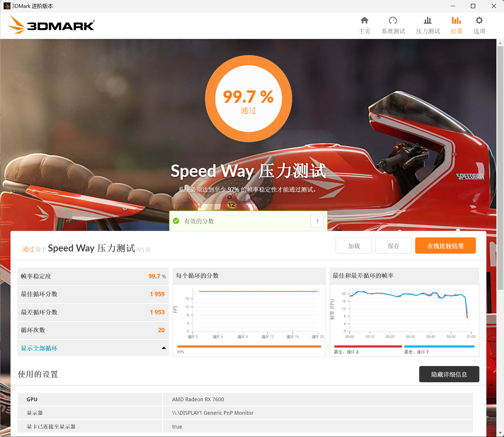Open 基准测试 benchmark gauge icon
Screen dimensions: 504x437
click(x=393, y=20)
